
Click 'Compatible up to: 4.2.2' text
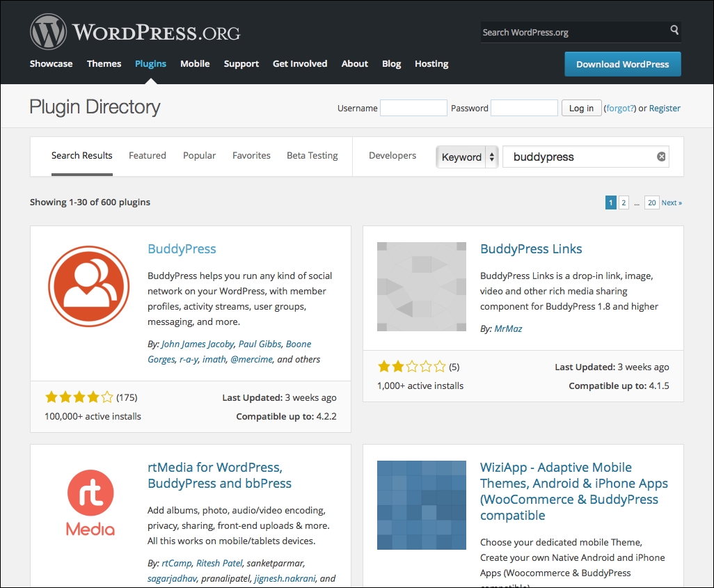coord(287,416)
